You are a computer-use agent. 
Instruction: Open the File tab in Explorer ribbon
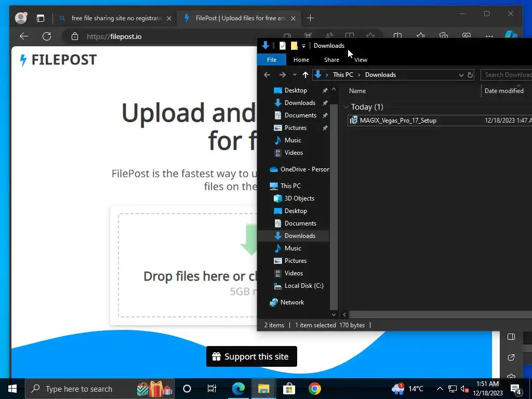[271, 60]
